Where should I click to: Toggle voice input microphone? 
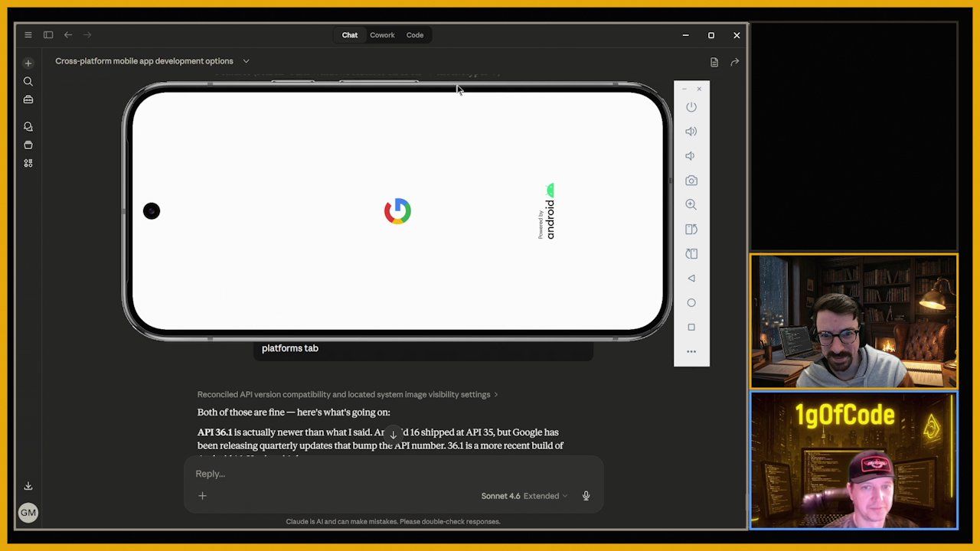pos(586,496)
